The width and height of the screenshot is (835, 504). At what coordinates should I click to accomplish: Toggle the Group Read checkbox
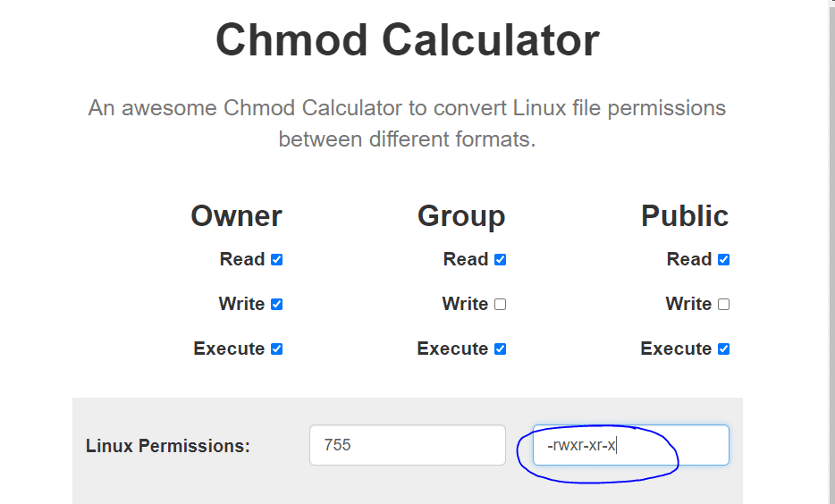click(500, 260)
